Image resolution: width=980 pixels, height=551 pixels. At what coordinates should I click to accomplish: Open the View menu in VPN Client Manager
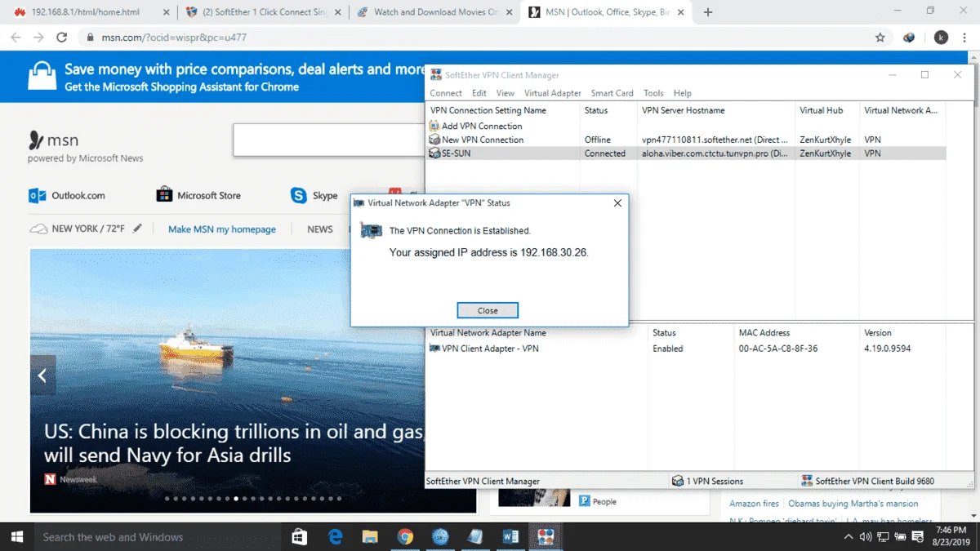[x=506, y=93]
